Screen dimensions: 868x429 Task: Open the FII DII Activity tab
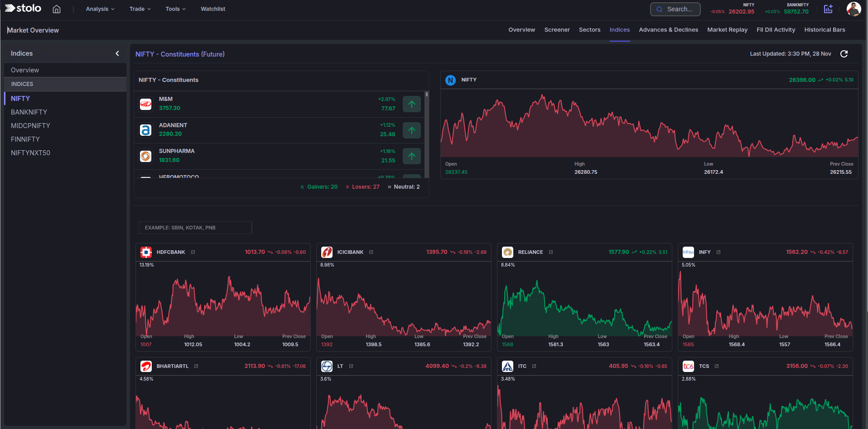pos(776,29)
